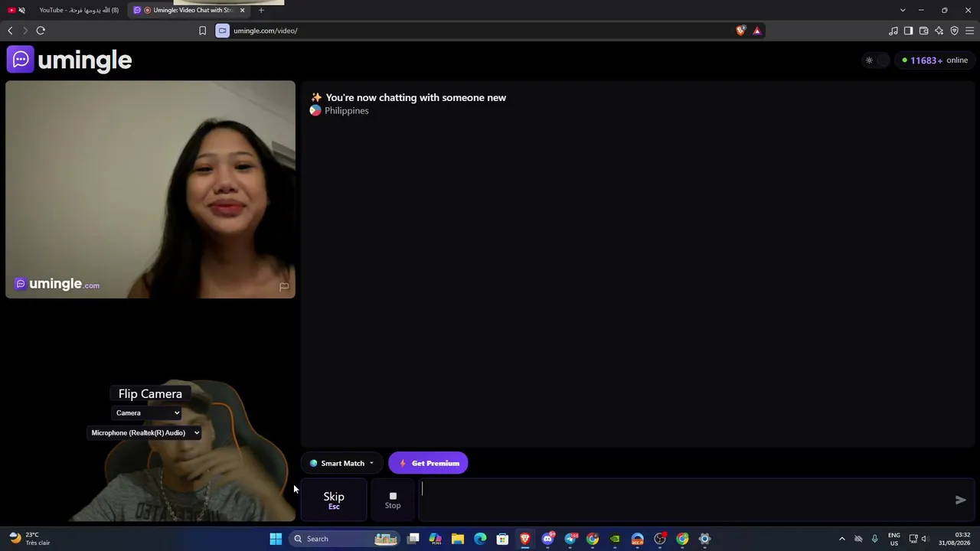
Task: Open the system volume control
Action: [x=924, y=539]
